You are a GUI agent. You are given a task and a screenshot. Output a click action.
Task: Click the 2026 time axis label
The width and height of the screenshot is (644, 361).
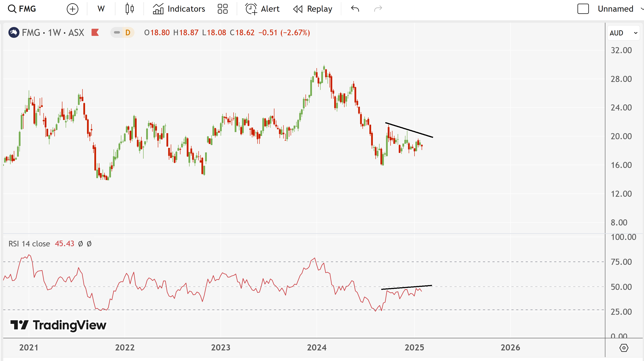[510, 347]
